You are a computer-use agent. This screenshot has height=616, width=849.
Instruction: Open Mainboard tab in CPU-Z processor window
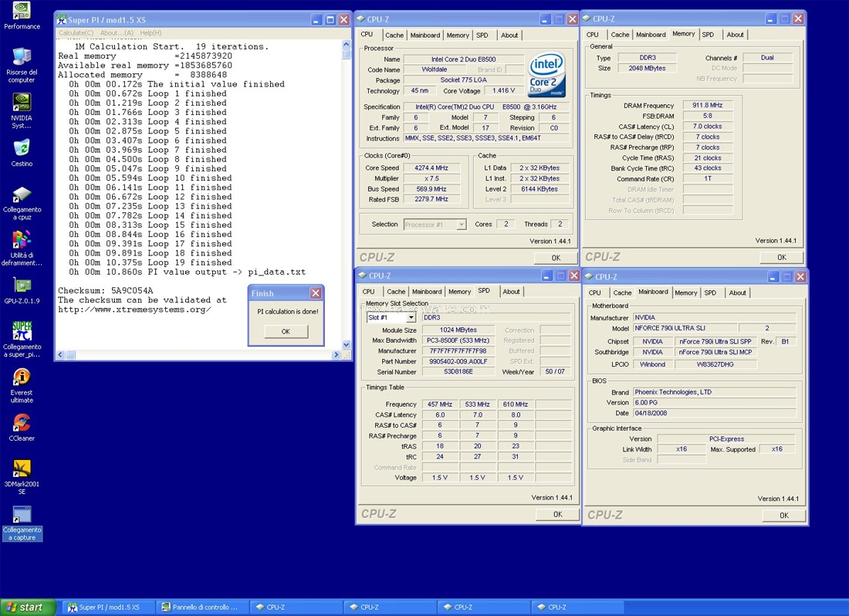(425, 36)
